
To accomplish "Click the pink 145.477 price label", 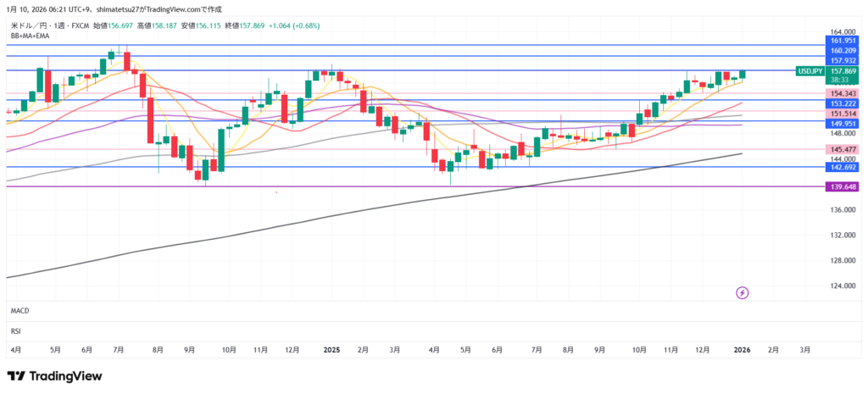I will [843, 149].
